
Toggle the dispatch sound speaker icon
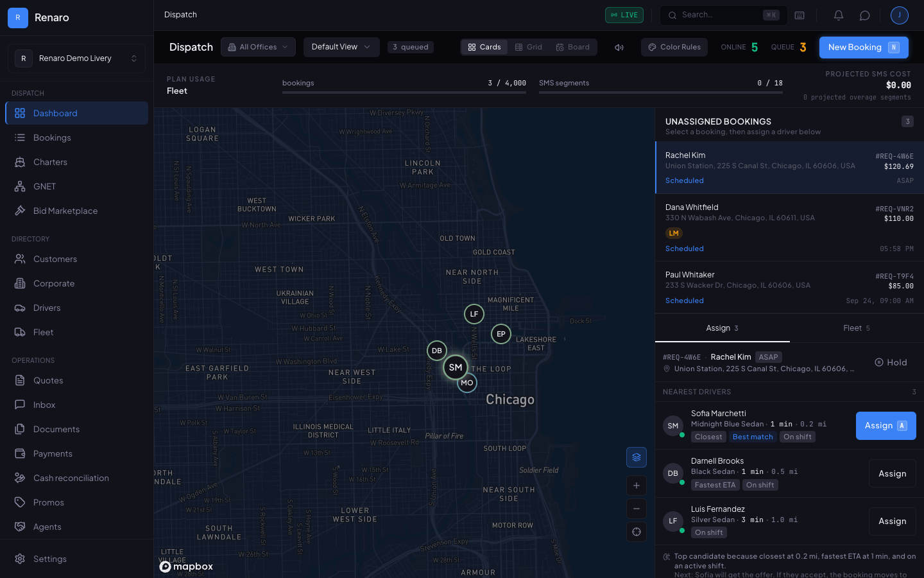[x=619, y=47]
